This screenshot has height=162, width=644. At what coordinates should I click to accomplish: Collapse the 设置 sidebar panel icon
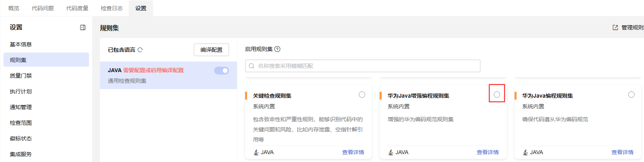click(x=83, y=27)
